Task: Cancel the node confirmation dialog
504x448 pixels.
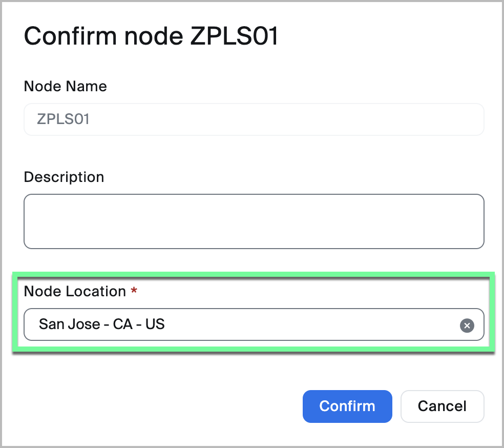Action: coord(442,406)
